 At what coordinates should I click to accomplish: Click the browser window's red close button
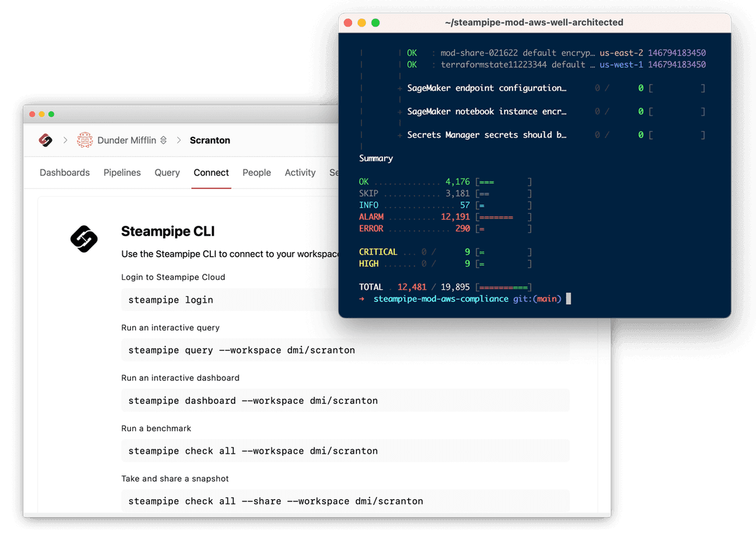point(31,114)
